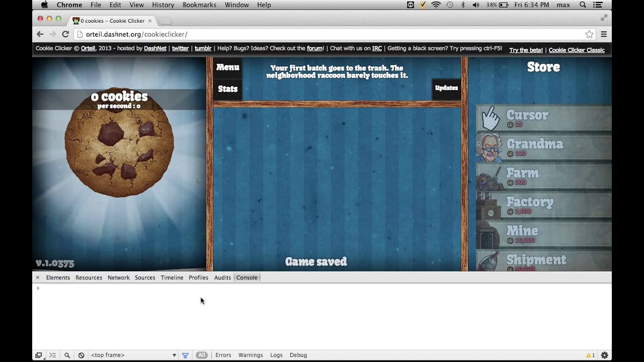
Task: Open the game Stats button
Action: (227, 89)
